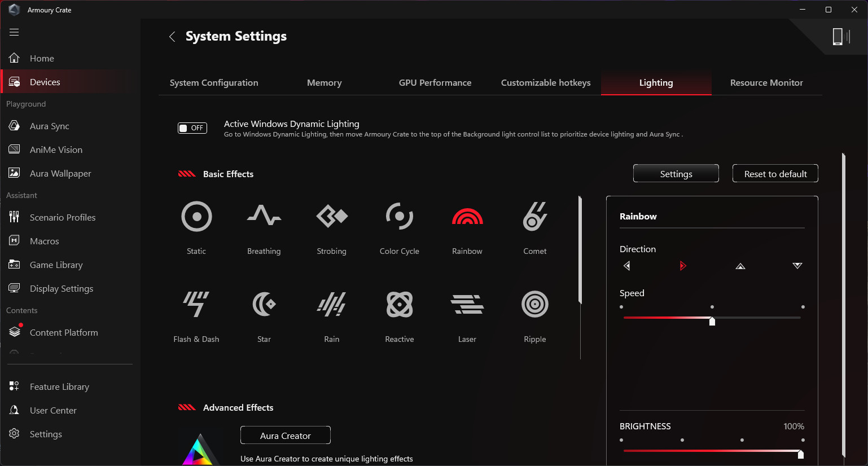Click the 100% brightness value

tap(794, 427)
